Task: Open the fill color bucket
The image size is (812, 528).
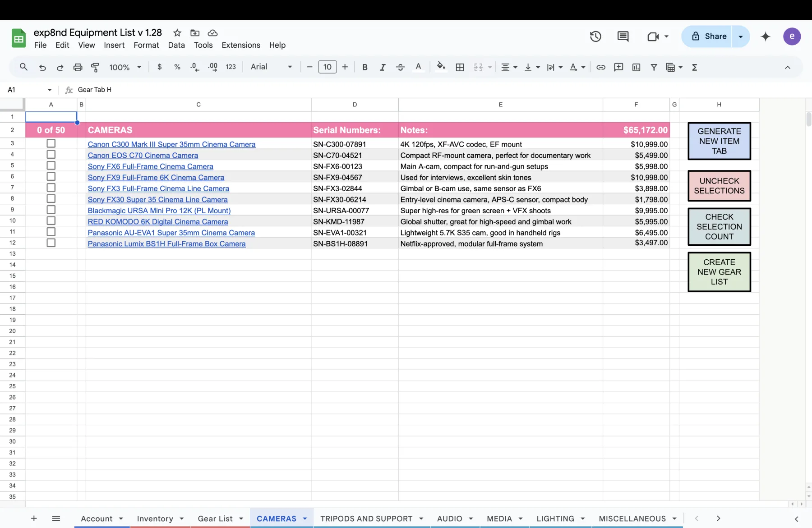Action: (x=441, y=67)
